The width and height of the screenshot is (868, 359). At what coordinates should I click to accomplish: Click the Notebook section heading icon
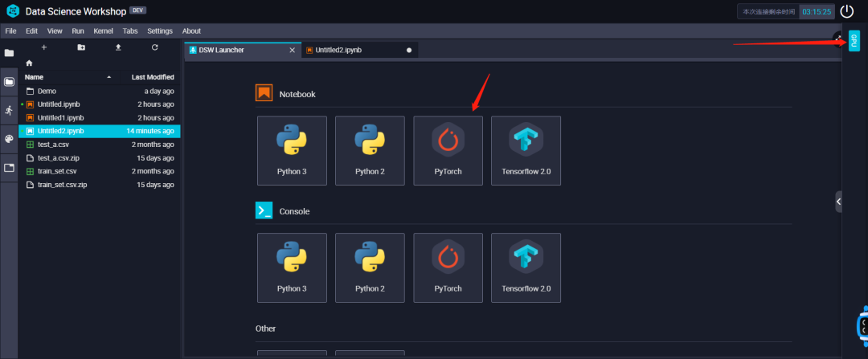pos(264,93)
